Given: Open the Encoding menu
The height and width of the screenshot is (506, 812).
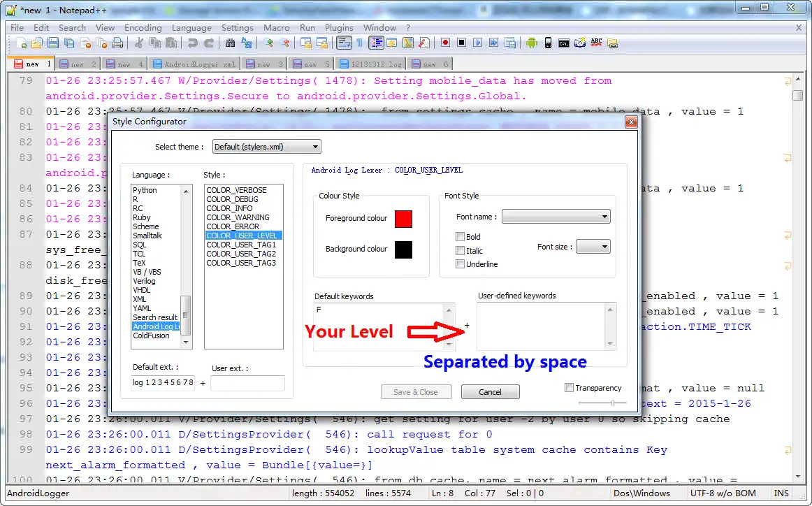Looking at the screenshot, I should coord(143,27).
